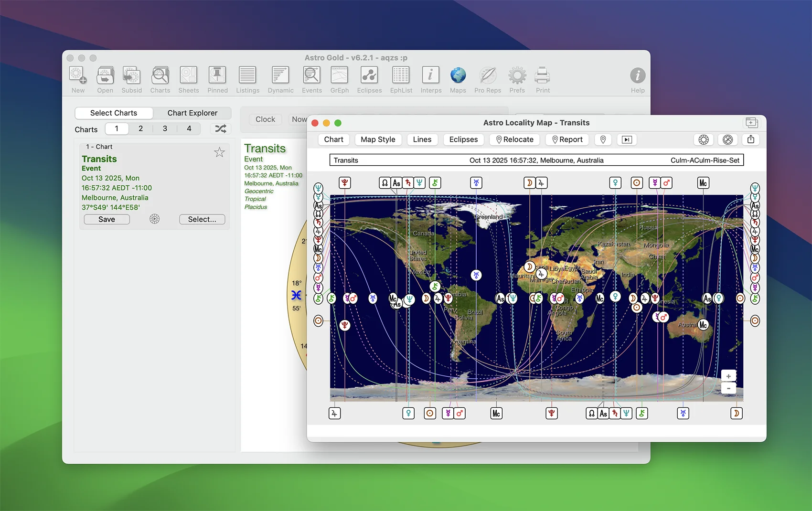Click the 37°S49' 144°E58' coordinates text
This screenshot has width=812, height=511.
pos(111,207)
